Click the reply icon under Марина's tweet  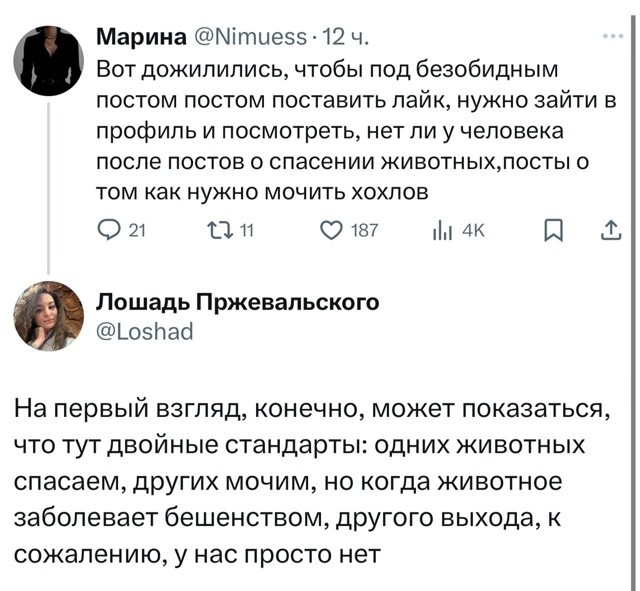click(x=109, y=231)
